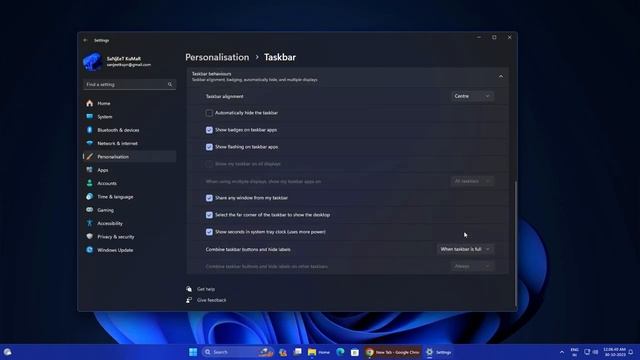The width and height of the screenshot is (640, 360).
Task: Click the Time & language globe icon
Action: pos(89,196)
